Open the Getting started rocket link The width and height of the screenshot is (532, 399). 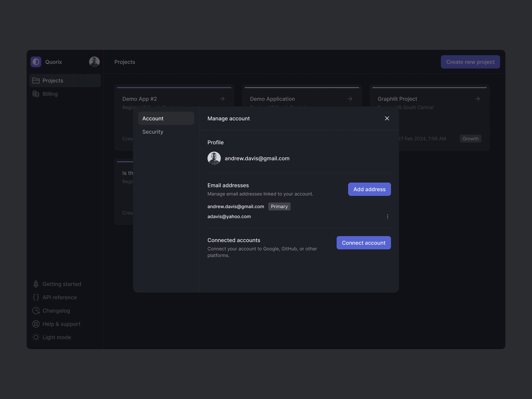click(62, 284)
